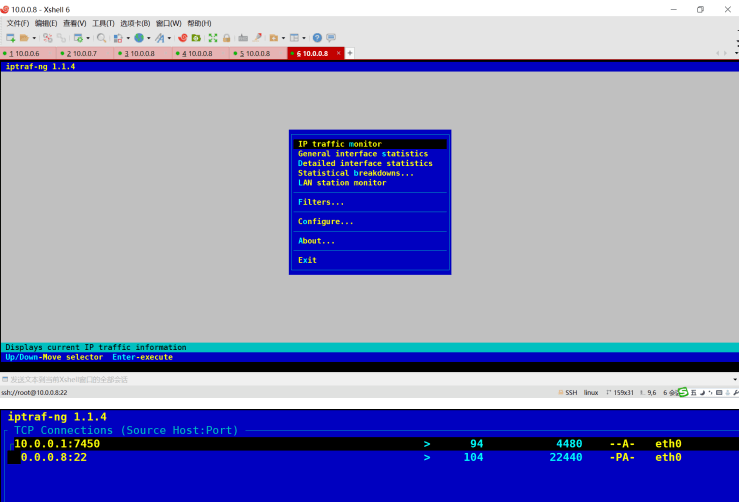Click the copy/paste layout icon in toolbar
The width and height of the screenshot is (739, 502).
pyautogui.click(x=118, y=38)
